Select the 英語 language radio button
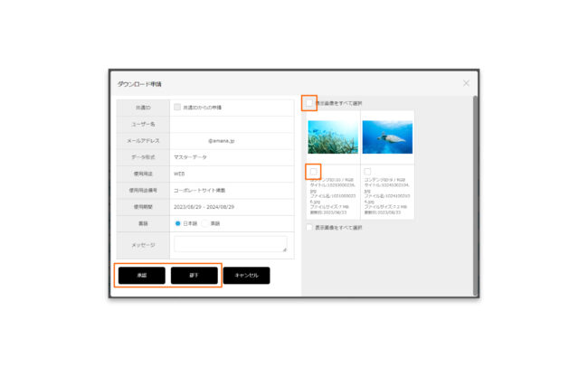The image size is (588, 367). 204,223
